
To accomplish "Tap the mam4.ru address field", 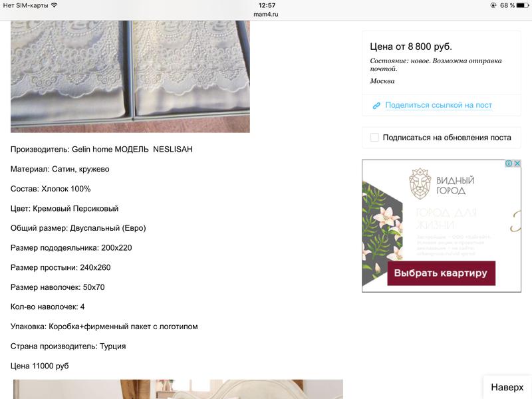I will (x=265, y=14).
